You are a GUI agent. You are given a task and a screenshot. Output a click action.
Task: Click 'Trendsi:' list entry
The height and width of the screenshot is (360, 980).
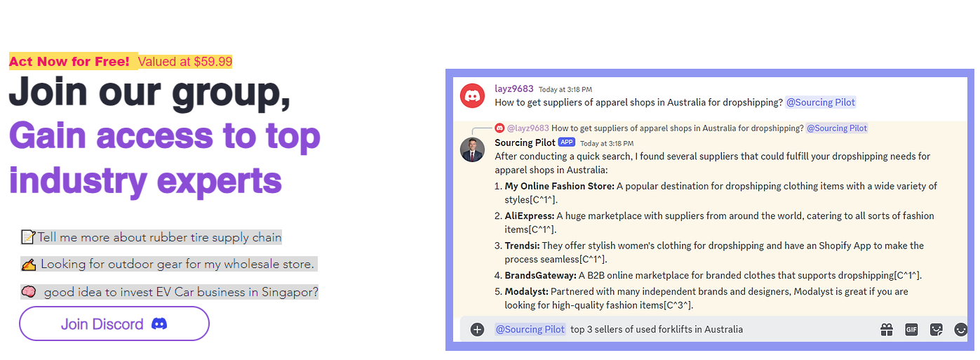click(x=522, y=246)
